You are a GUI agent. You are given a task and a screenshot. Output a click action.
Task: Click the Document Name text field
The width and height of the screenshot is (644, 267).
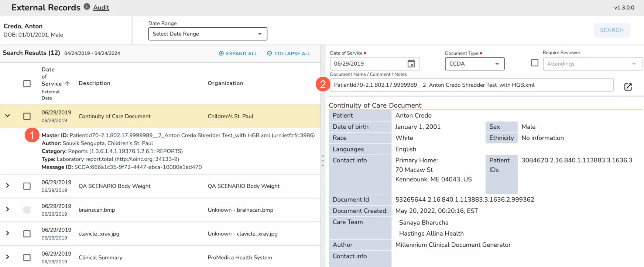click(471, 85)
